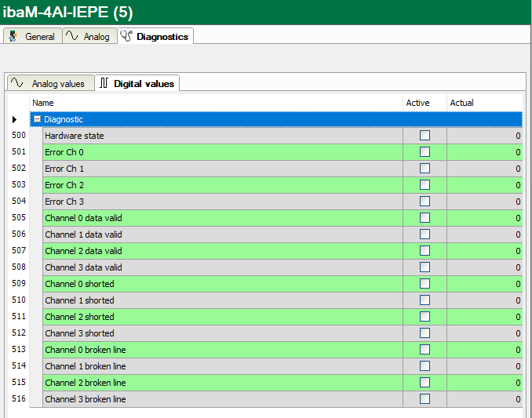Toggle Active checkbox for Error Ch 0
The height and width of the screenshot is (418, 532).
pos(425,152)
